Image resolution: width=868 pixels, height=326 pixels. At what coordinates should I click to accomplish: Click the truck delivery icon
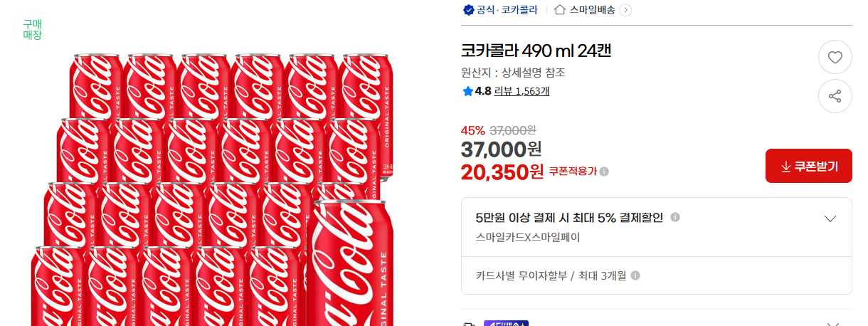click(x=469, y=324)
